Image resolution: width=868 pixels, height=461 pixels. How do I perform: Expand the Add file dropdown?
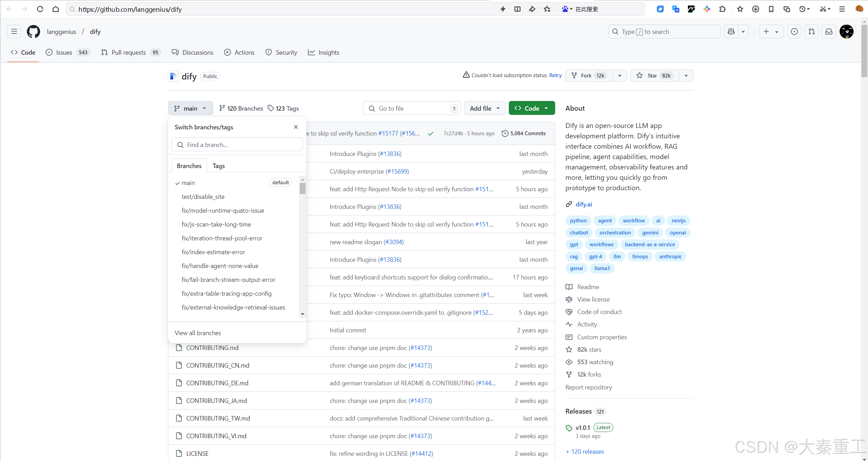click(x=484, y=109)
